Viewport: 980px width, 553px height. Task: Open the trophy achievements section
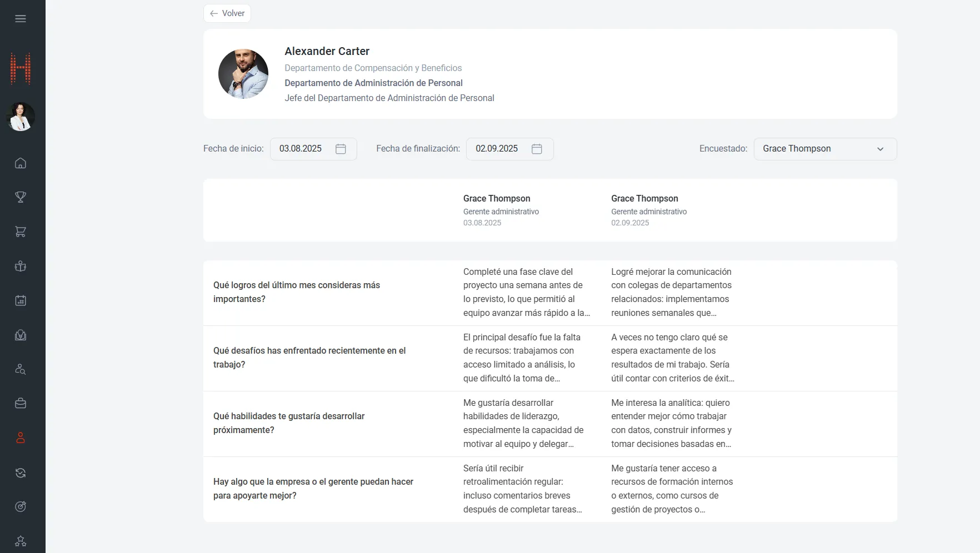(x=21, y=197)
